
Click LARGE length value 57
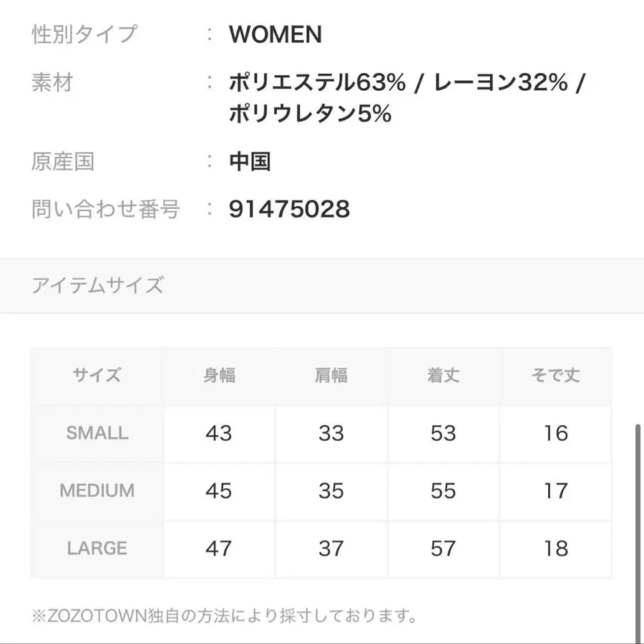pyautogui.click(x=443, y=549)
